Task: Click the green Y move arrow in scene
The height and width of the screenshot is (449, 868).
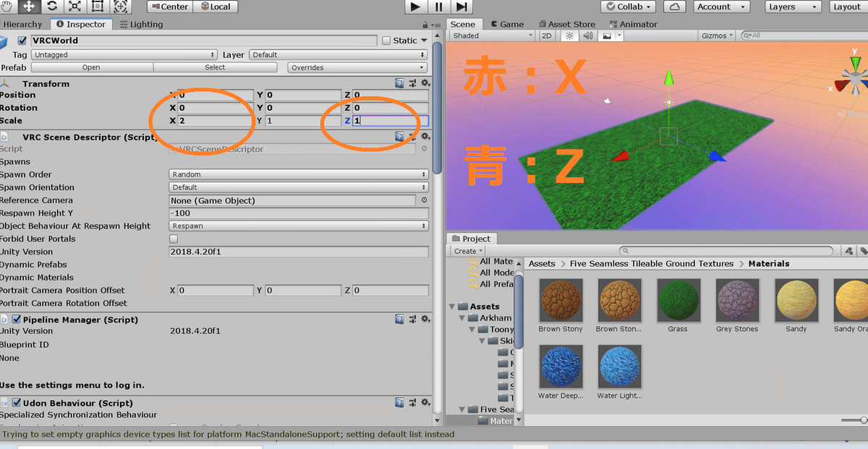Action: point(669,77)
